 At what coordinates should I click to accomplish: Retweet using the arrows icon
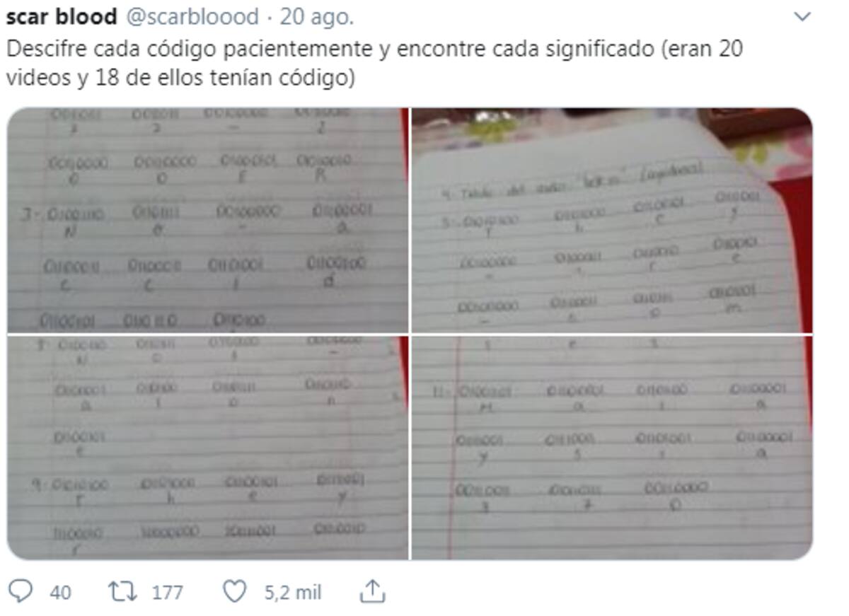(123, 591)
